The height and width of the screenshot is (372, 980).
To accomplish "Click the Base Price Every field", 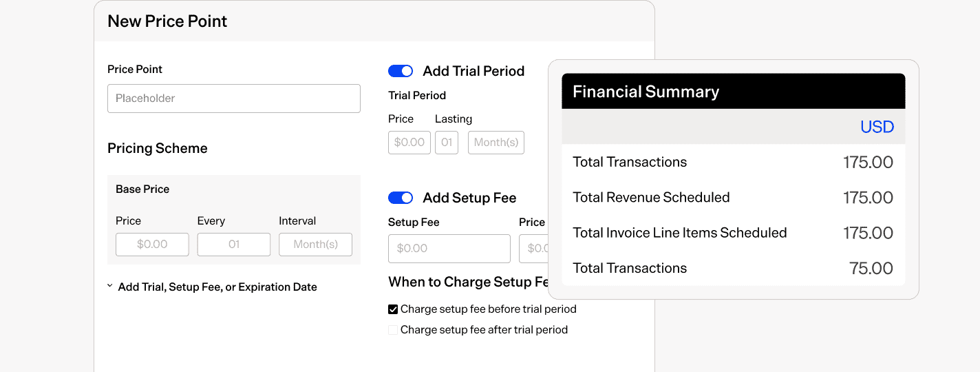I will click(x=234, y=245).
